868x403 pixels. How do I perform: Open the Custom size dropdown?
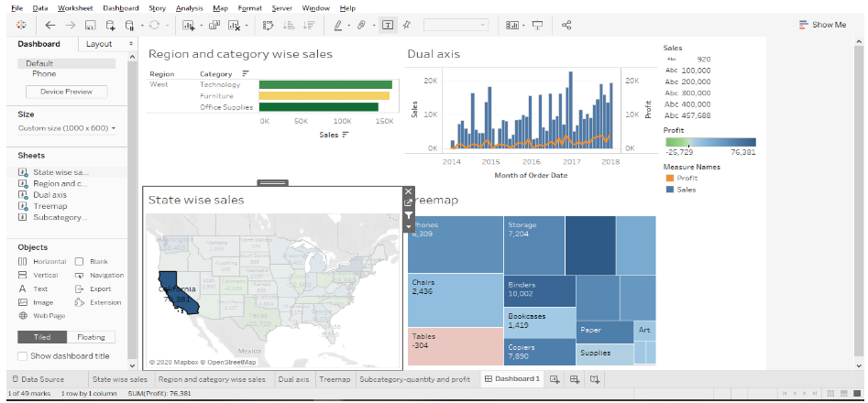pyautogui.click(x=67, y=128)
